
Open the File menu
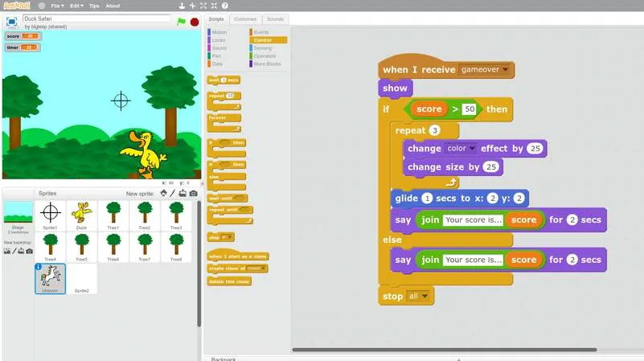pos(56,6)
